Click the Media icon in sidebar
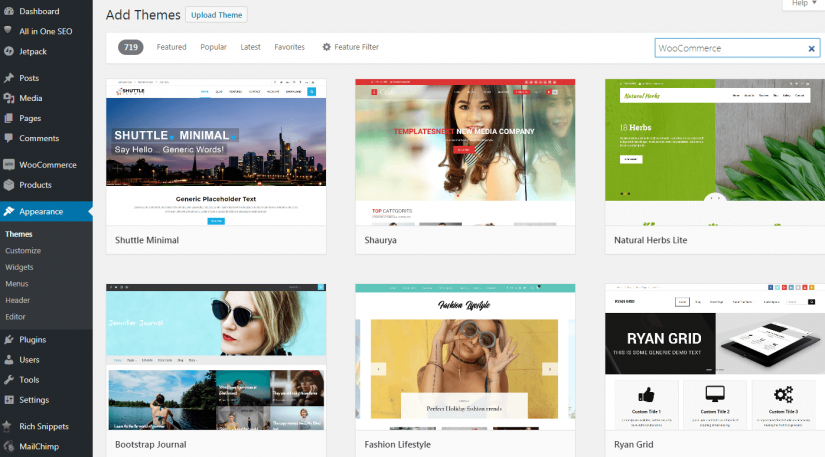This screenshot has height=457, width=825. [9, 98]
